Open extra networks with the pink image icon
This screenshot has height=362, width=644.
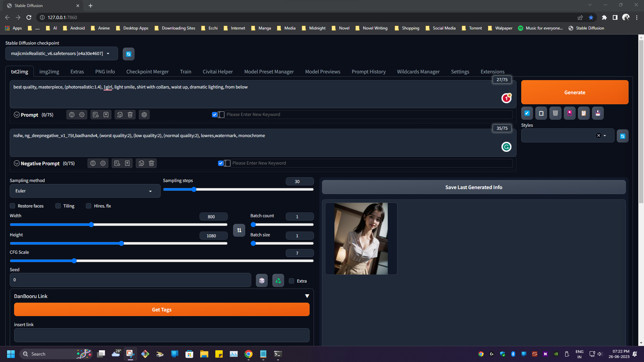(x=569, y=113)
